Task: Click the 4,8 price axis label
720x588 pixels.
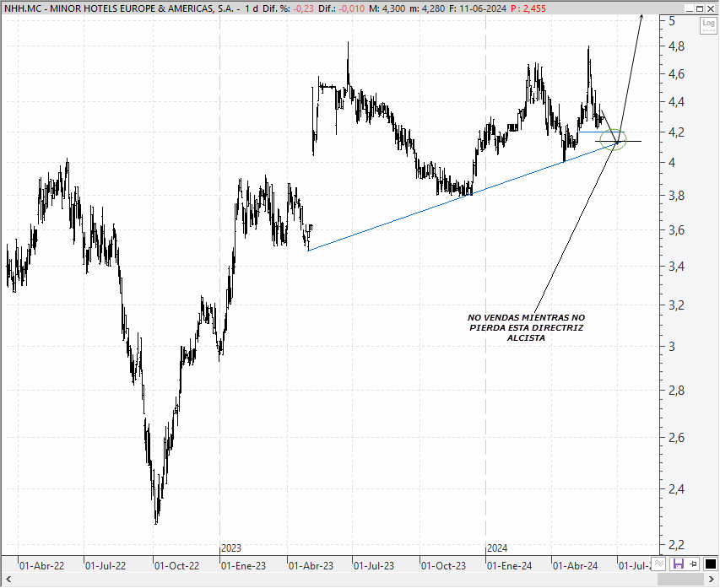Action: 677,46
